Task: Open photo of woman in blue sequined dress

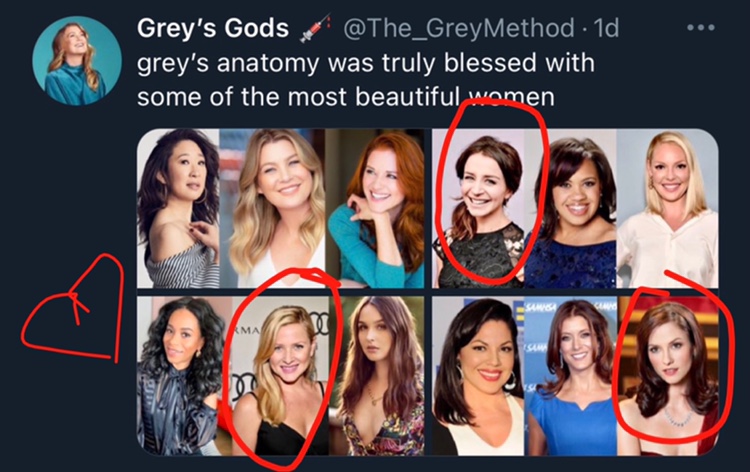Action: (574, 209)
